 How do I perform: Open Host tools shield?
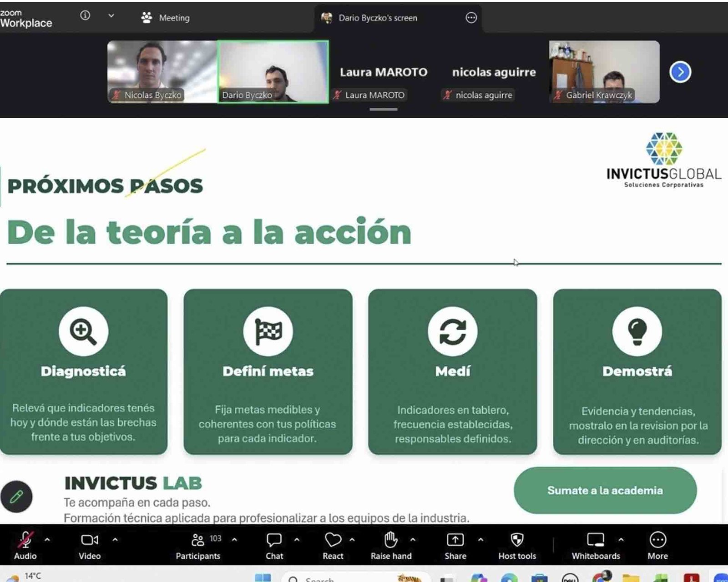[x=517, y=545]
